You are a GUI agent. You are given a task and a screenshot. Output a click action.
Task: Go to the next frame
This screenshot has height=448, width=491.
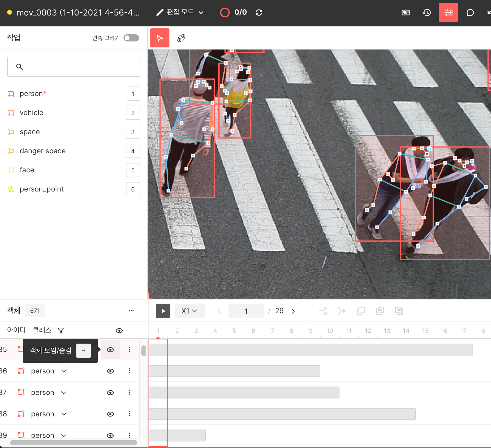click(293, 311)
